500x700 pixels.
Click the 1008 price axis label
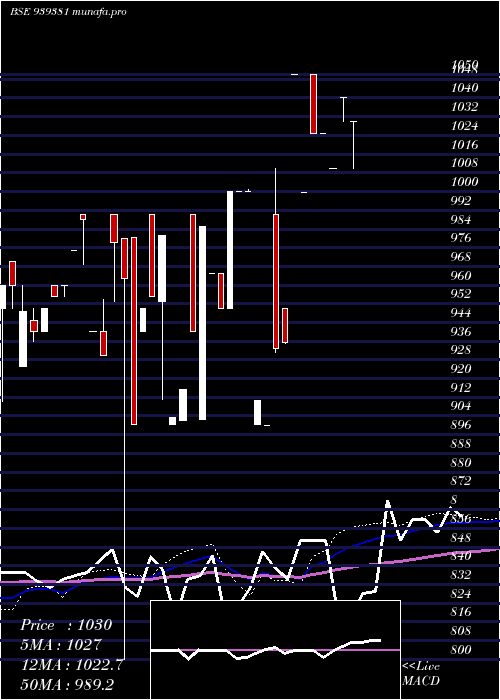[x=464, y=163]
